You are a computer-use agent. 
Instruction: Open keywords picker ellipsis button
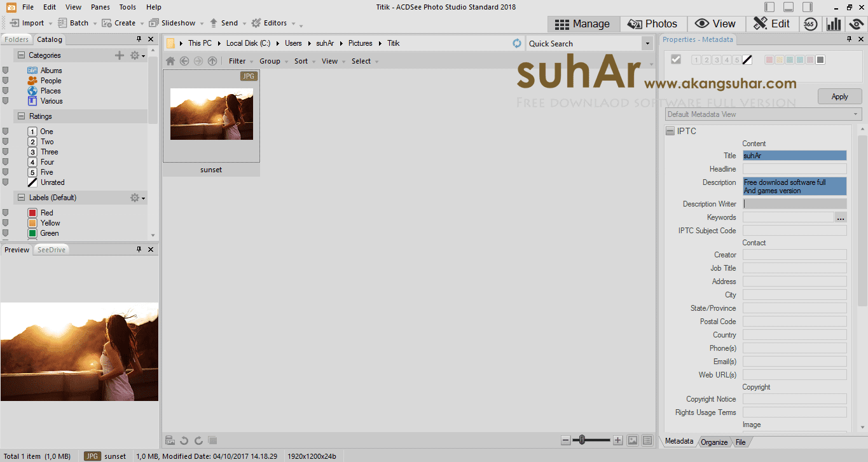click(x=841, y=217)
